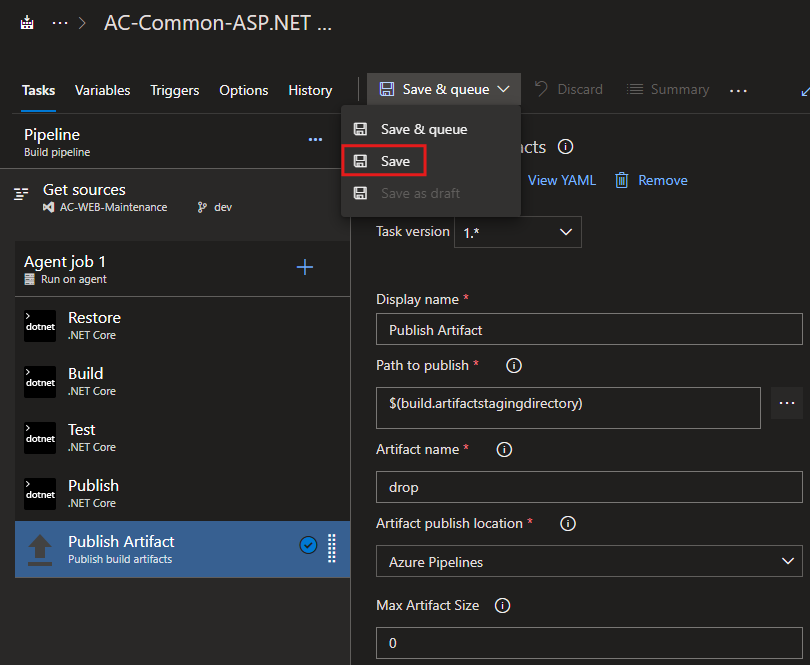Click the Max Artifact Size input field

589,643
